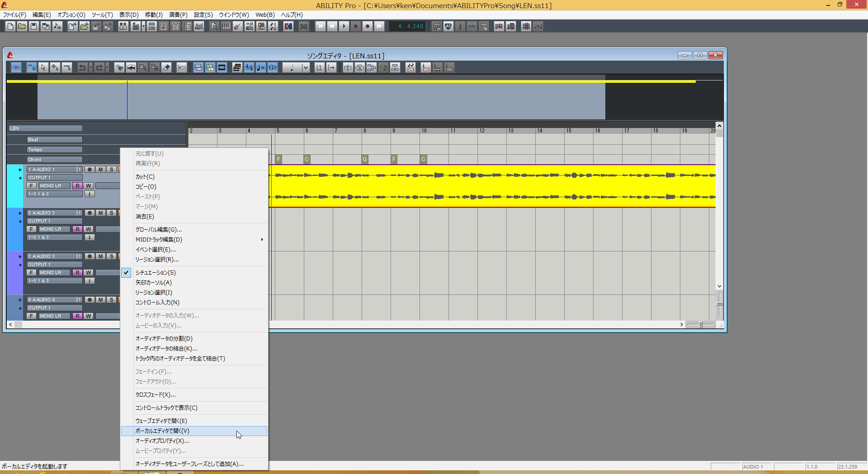Click the A7 chord shield icon

point(448,26)
